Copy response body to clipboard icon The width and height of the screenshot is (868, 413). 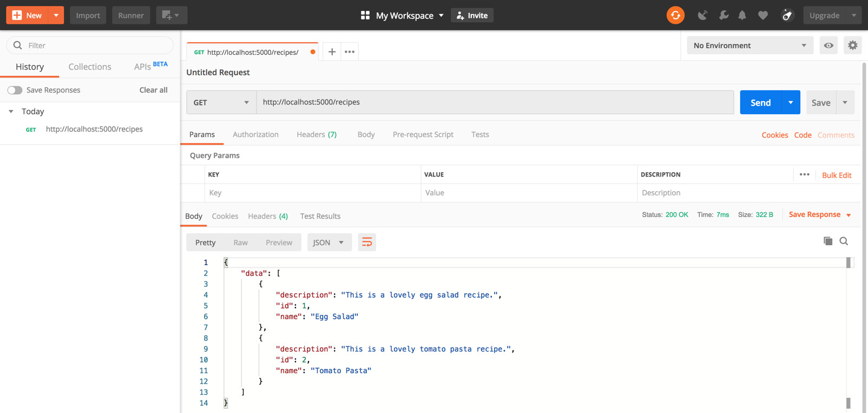(x=828, y=241)
